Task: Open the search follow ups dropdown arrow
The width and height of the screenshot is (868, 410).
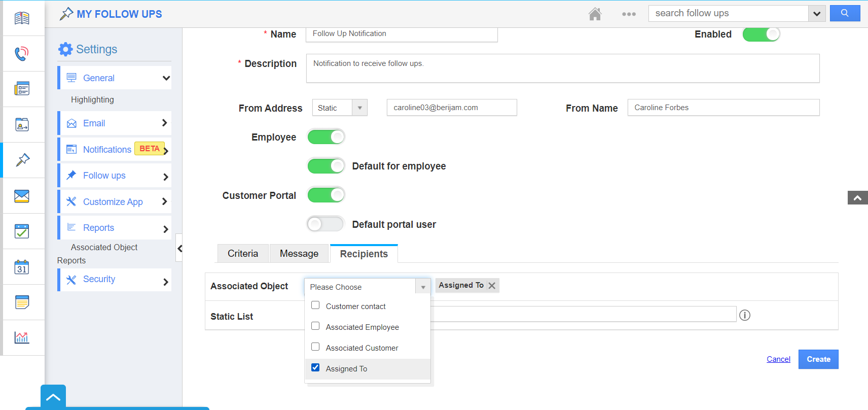Action: tap(816, 14)
